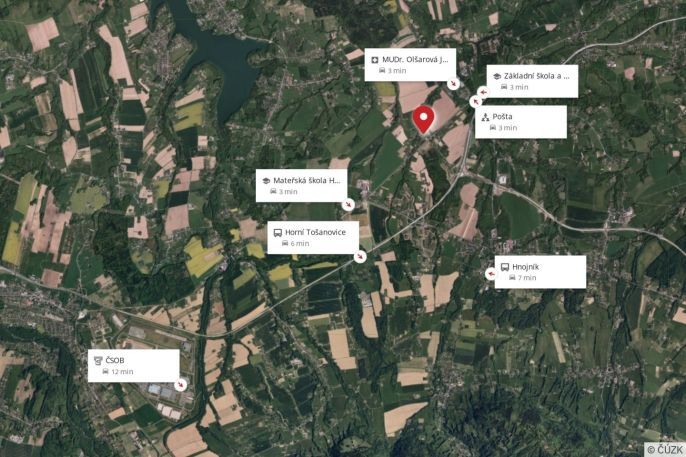Click the arrow marker next to Pošta label
This screenshot has width=686, height=457.
click(476, 101)
